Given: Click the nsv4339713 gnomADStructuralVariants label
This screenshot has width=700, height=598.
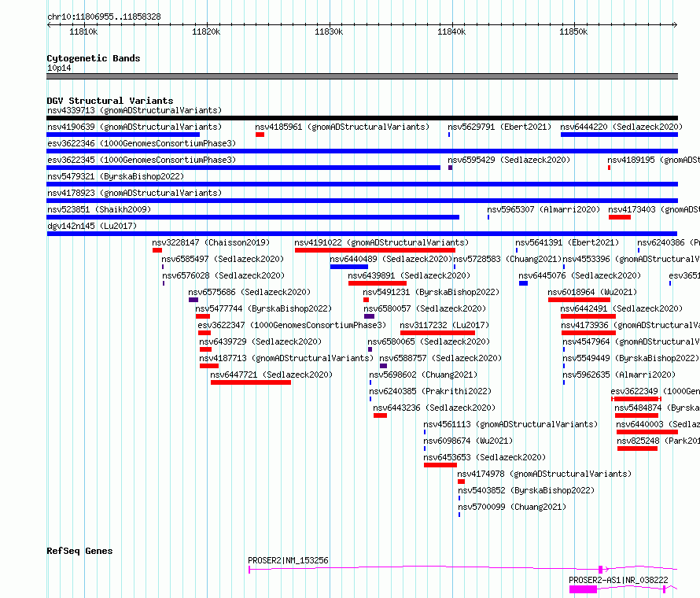Looking at the screenshot, I should pyautogui.click(x=134, y=110).
